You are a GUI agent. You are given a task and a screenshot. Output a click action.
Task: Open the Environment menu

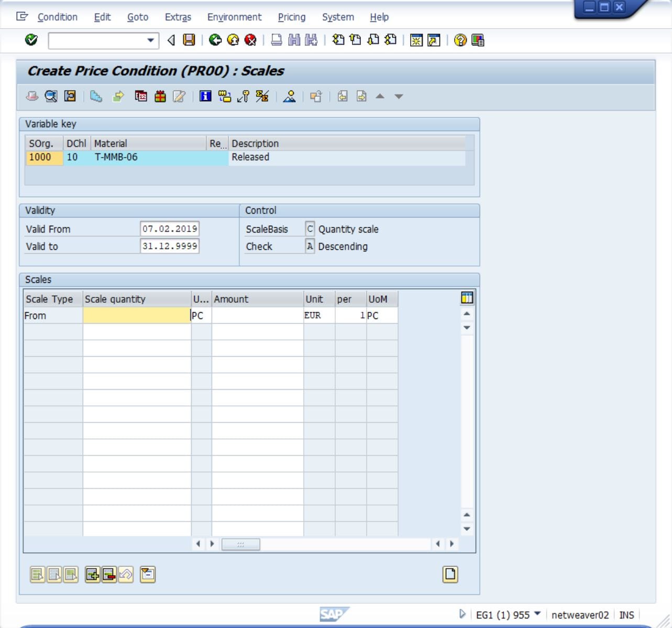(x=234, y=17)
